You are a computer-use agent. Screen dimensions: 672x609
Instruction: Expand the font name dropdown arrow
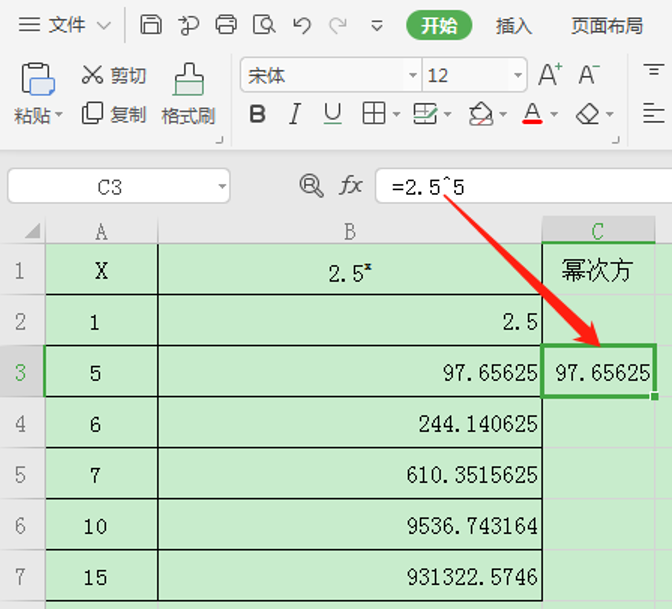click(413, 75)
